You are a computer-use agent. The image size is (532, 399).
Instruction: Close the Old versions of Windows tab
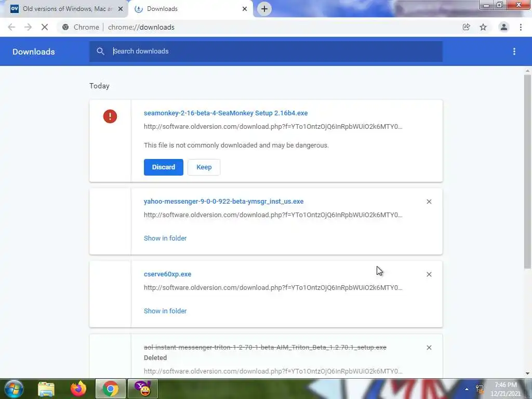pos(121,9)
